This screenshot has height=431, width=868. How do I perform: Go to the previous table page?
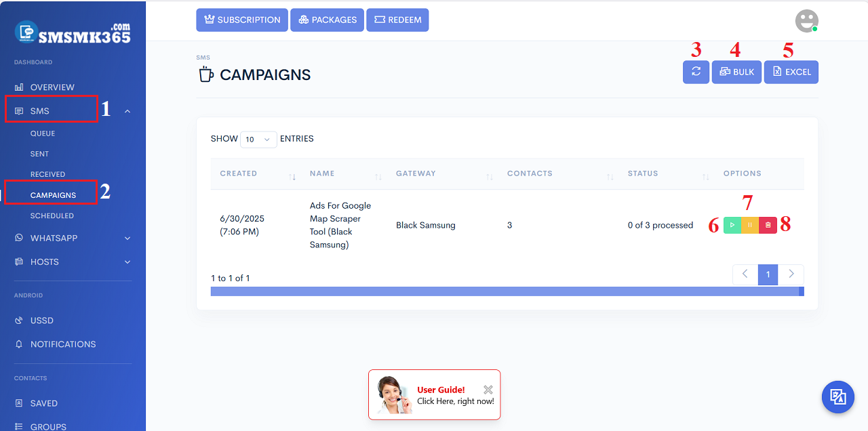click(x=745, y=274)
